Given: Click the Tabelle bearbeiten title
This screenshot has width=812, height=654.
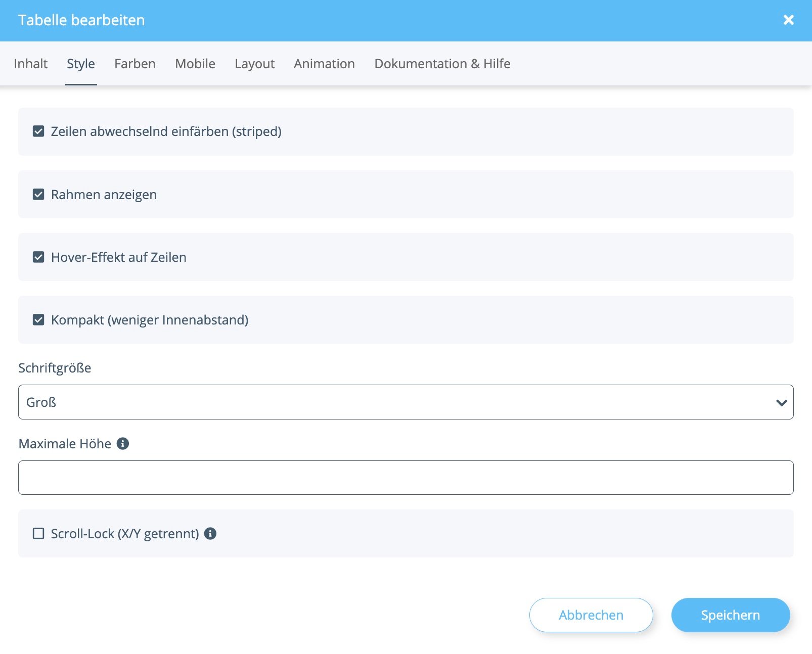Looking at the screenshot, I should pos(81,20).
